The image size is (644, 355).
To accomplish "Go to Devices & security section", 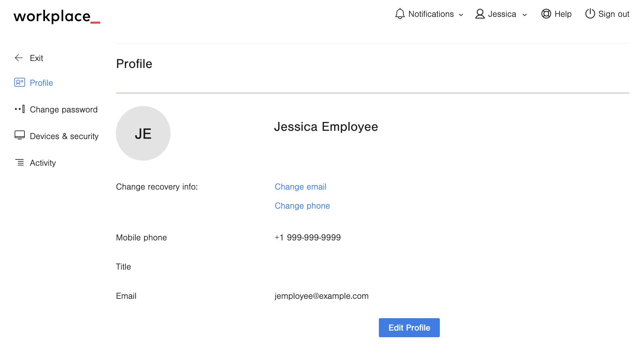I will 64,136.
